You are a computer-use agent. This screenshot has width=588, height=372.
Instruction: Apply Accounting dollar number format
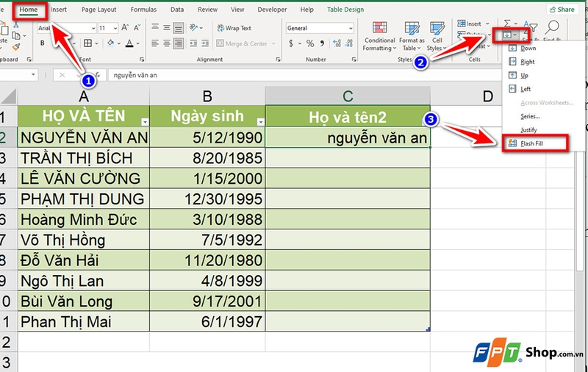point(291,43)
